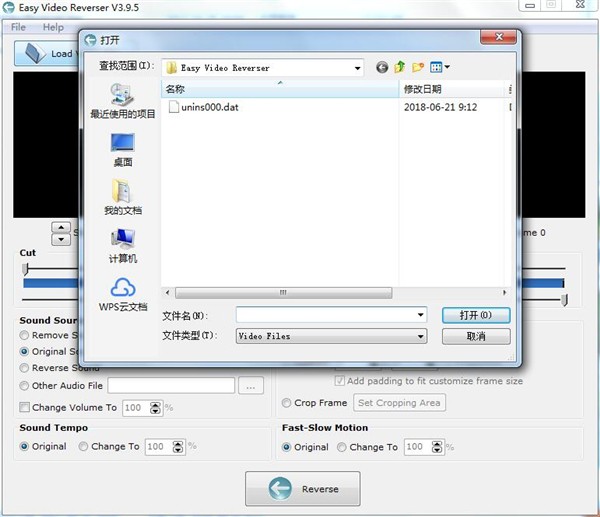
Task: Click the up arrow stepper below the preview
Action: [x=61, y=227]
